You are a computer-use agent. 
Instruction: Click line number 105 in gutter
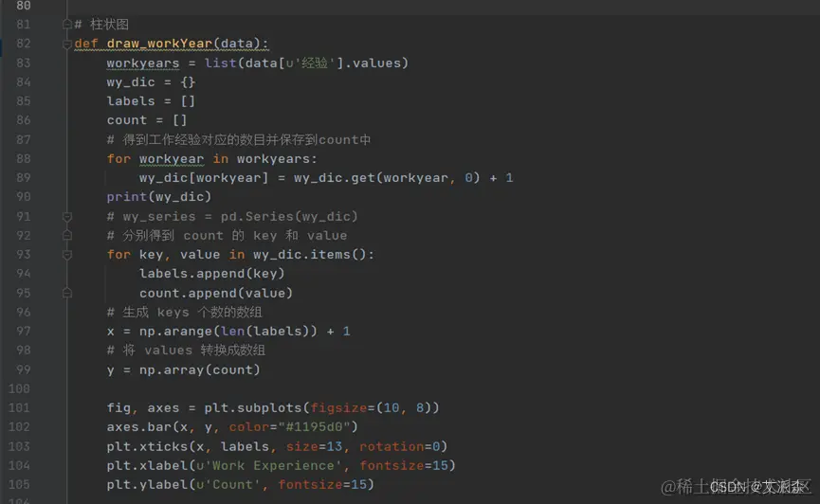[x=19, y=485]
